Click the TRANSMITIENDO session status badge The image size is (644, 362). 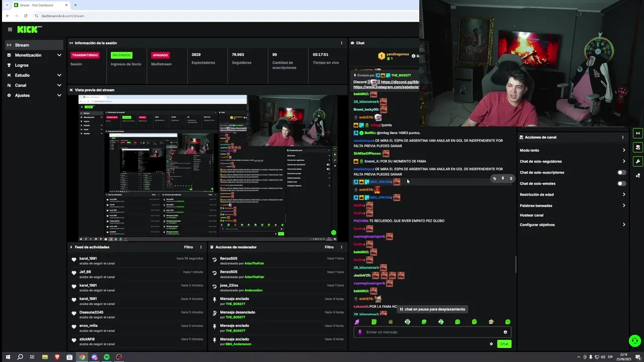85,55
